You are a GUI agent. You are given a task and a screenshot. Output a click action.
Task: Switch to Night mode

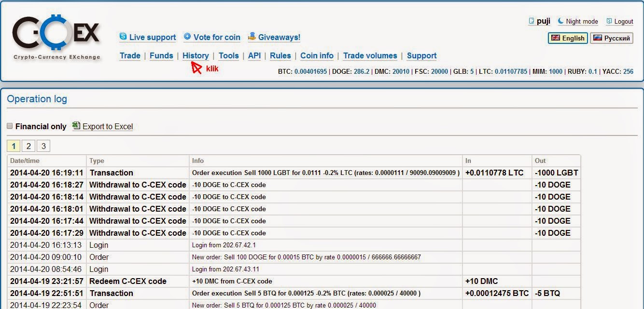tap(582, 21)
